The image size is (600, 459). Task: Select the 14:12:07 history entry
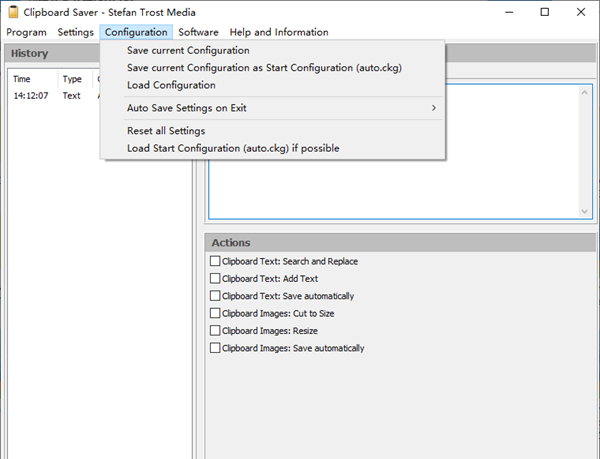(31, 96)
